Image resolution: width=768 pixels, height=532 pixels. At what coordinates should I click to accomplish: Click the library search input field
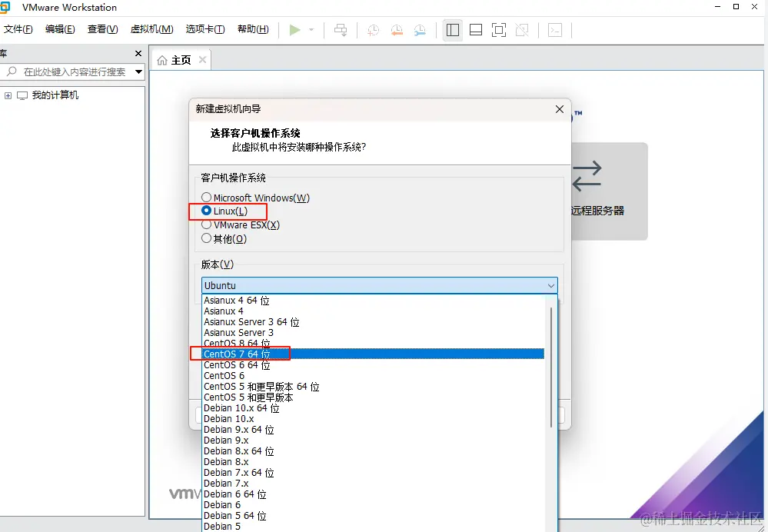pos(74,72)
